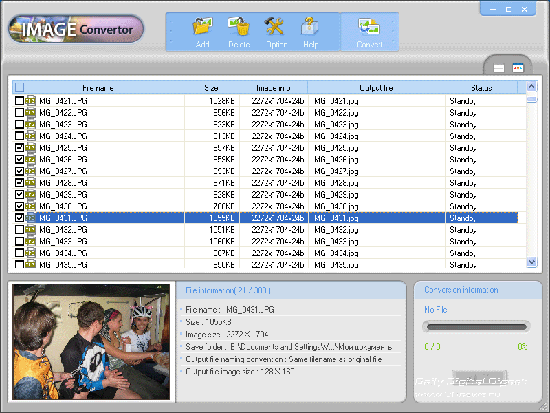
Task: Click the file icon of MG_0422 row
Action: (x=31, y=113)
